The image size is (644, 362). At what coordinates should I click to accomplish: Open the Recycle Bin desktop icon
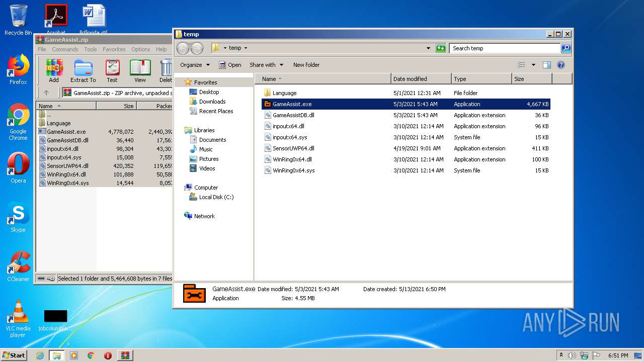coord(18,20)
